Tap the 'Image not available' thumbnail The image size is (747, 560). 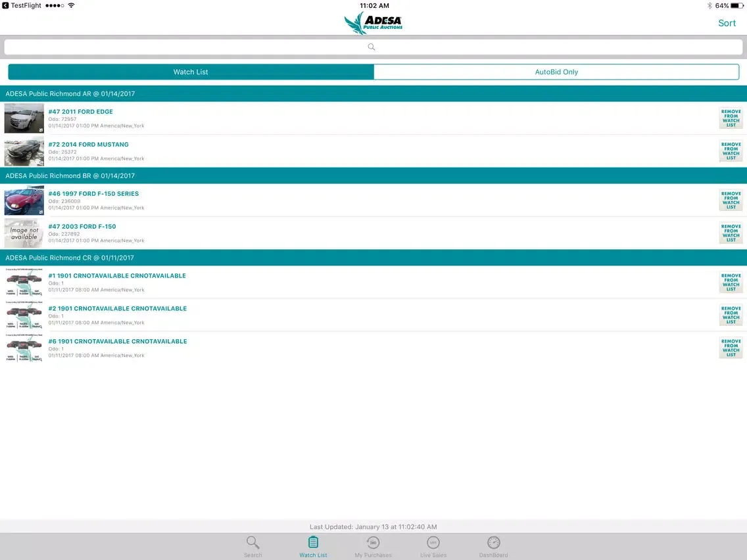pos(24,233)
